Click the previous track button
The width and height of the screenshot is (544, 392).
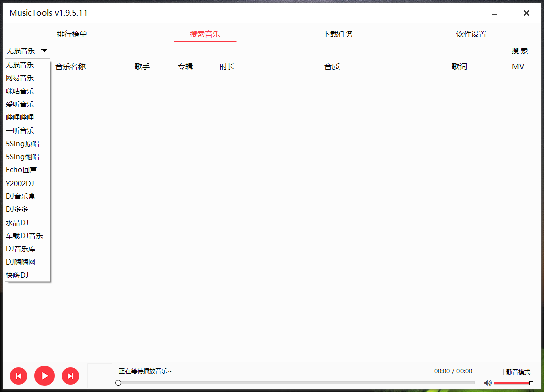18,376
